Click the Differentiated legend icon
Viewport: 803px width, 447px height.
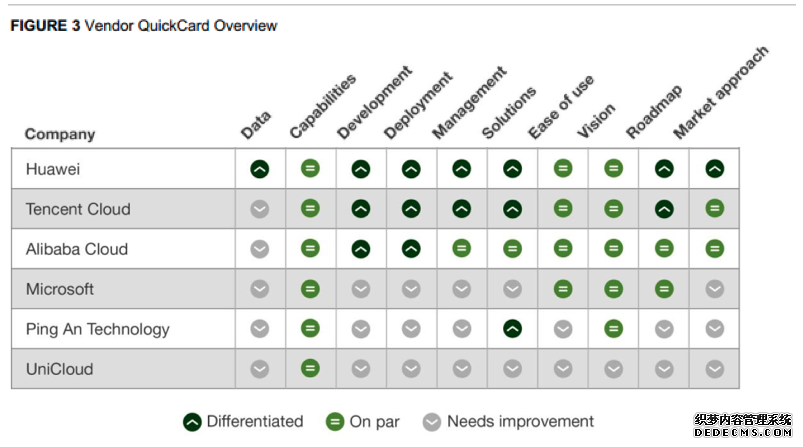coord(192,422)
